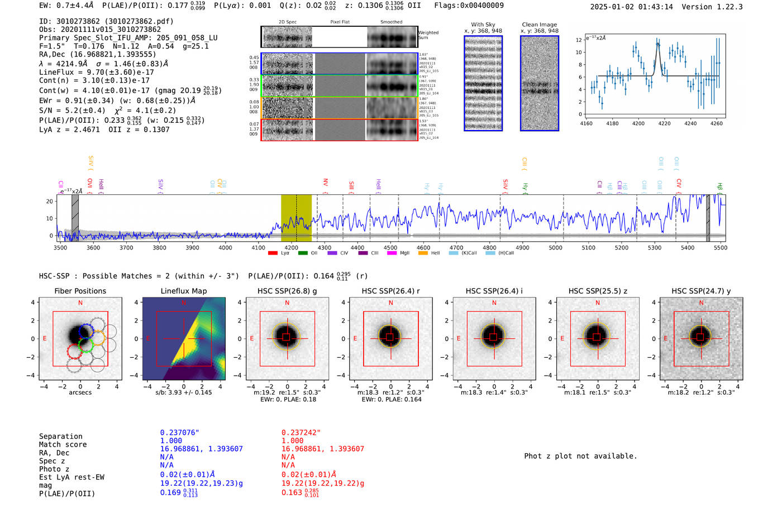Select the orange-framed fiber 2D spectrum row

click(x=339, y=108)
